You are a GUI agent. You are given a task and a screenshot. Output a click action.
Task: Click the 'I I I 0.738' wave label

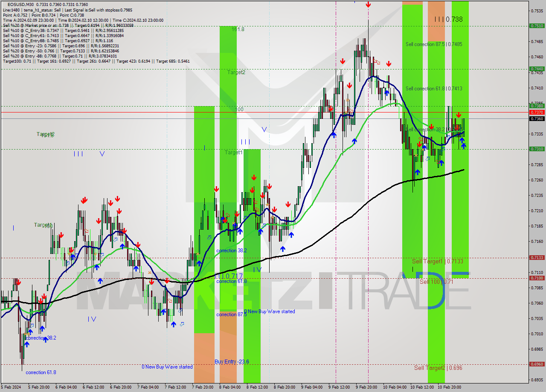point(448,19)
